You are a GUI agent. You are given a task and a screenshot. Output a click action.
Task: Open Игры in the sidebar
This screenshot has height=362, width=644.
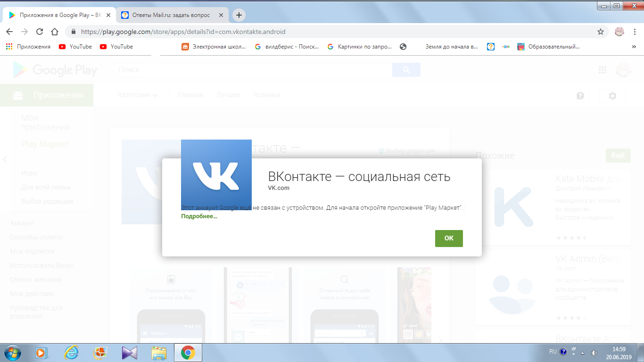29,173
